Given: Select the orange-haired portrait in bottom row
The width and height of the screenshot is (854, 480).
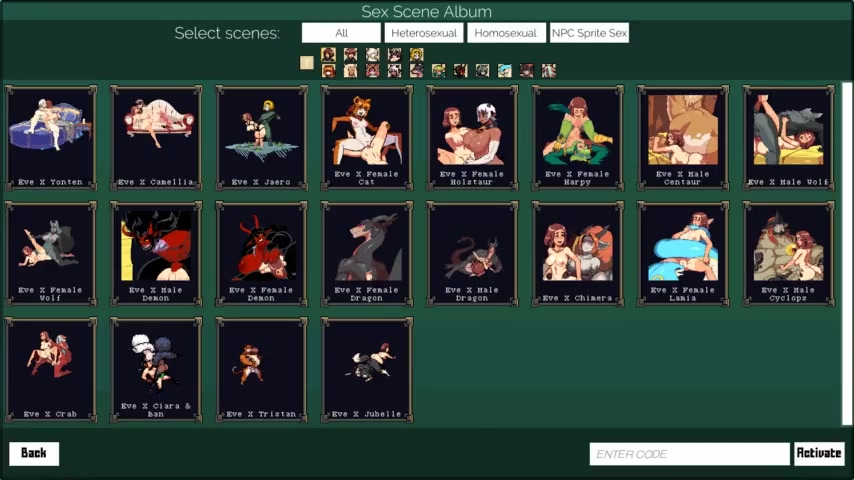Looking at the screenshot, I should tap(328, 71).
